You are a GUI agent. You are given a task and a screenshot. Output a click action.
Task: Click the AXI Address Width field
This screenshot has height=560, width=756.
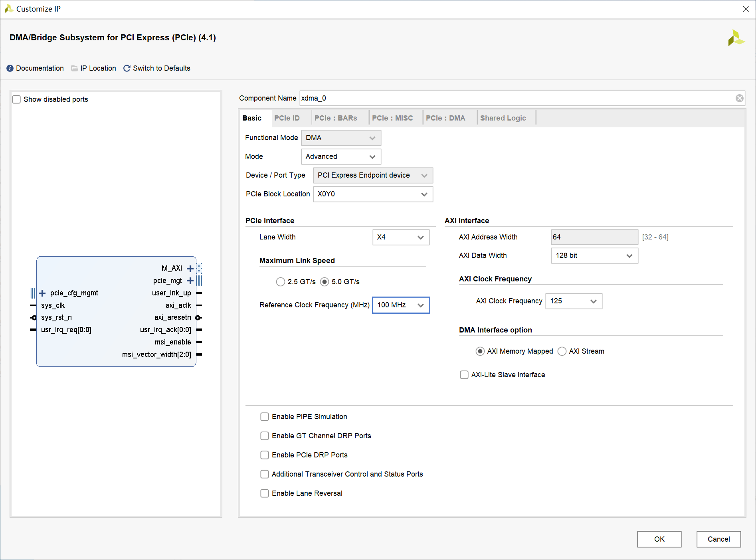click(x=594, y=237)
